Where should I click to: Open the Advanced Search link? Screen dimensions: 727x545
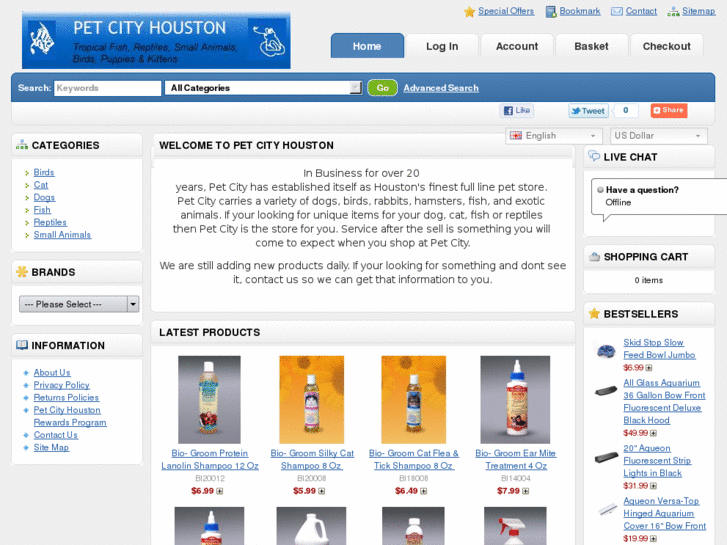pos(441,88)
